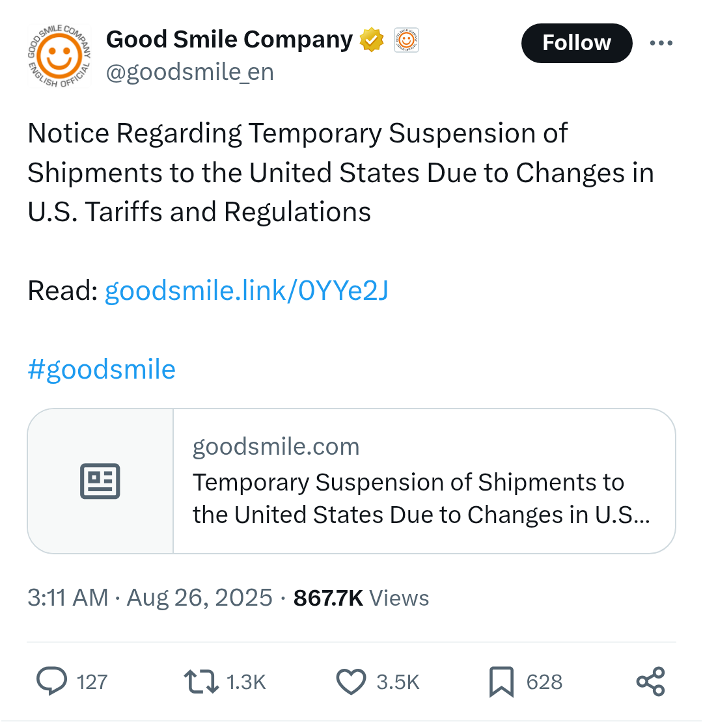Click the small affiliate badge beside the name
The height and width of the screenshot is (728, 703).
click(x=406, y=40)
